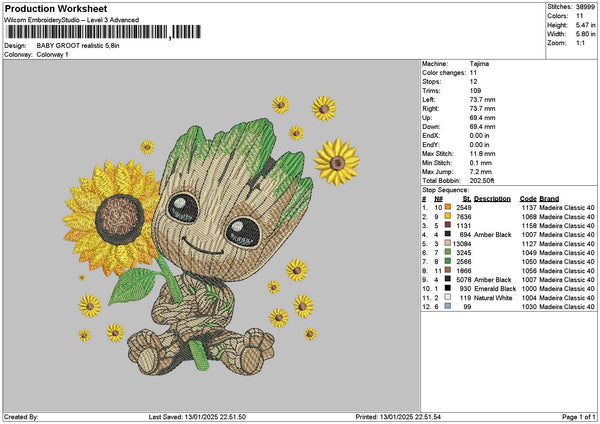Select the Color changes value 11
The image size is (600, 424).
click(x=473, y=73)
